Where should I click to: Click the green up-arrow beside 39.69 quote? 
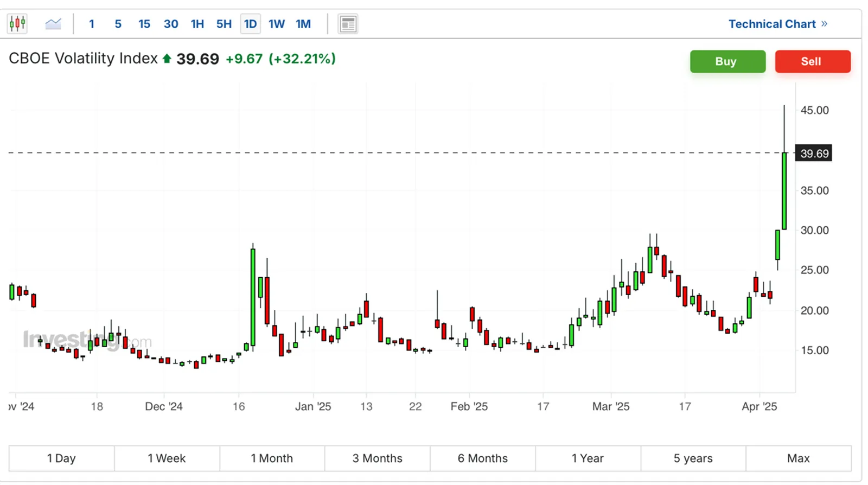click(167, 59)
